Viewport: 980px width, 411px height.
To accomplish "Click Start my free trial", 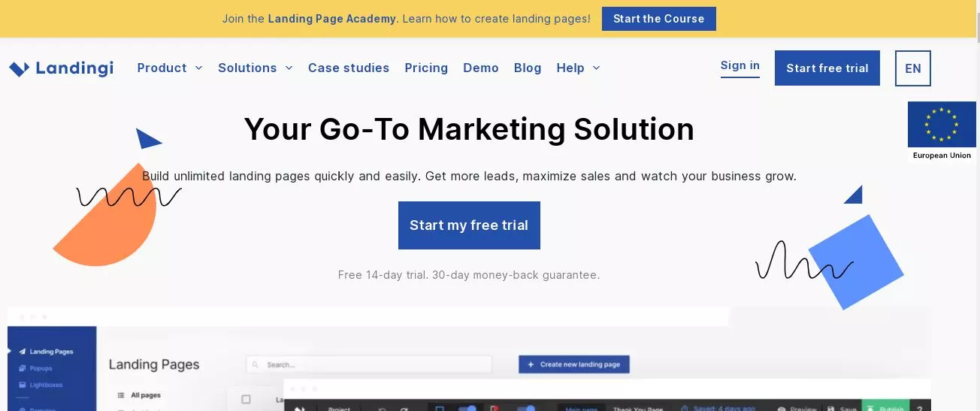I will [469, 225].
